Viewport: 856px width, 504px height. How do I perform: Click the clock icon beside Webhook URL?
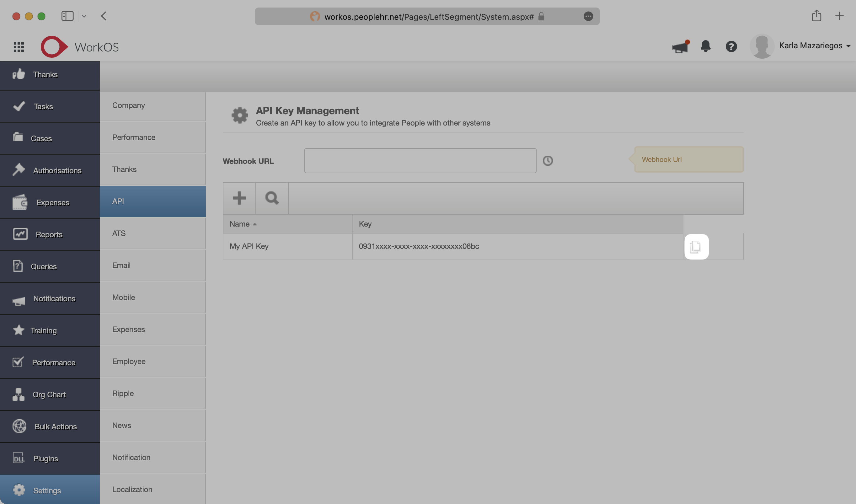[548, 161]
